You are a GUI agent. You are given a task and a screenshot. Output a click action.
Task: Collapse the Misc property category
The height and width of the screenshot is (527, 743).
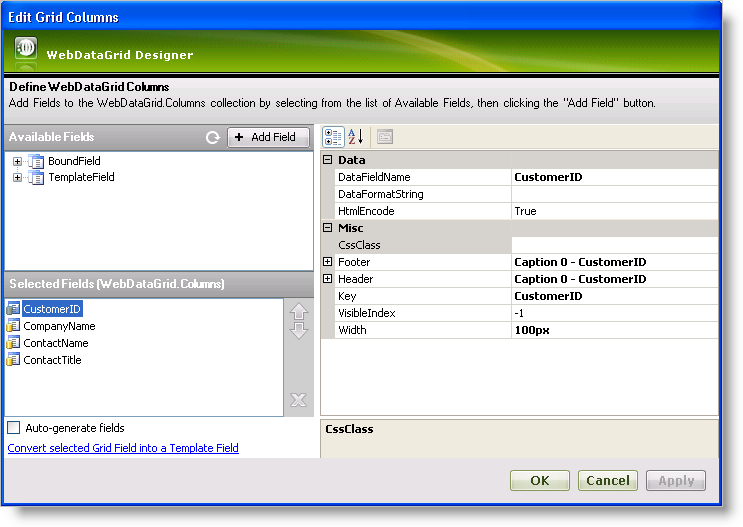click(x=327, y=227)
